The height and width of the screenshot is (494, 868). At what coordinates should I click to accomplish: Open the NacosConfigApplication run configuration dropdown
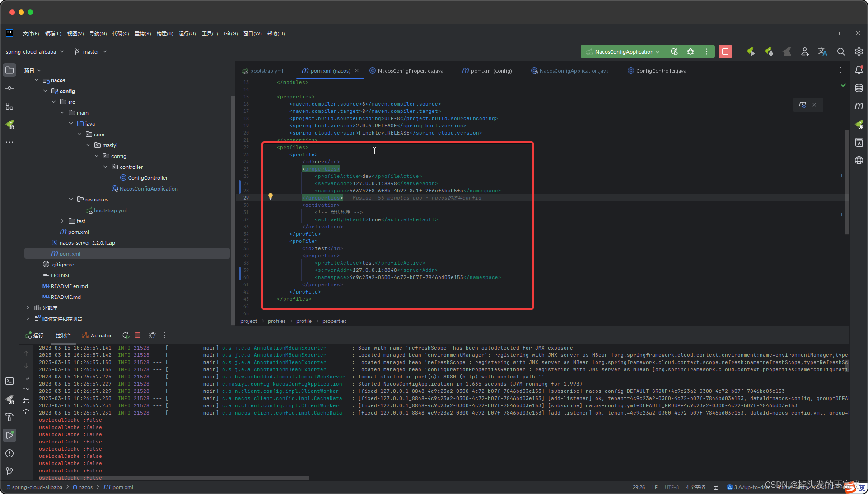click(x=623, y=52)
